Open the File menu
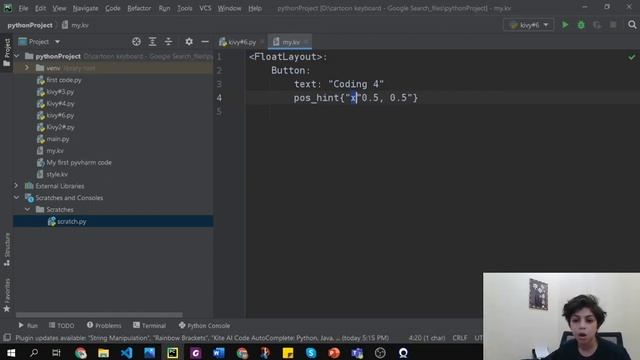Screen dimensions: 640x360 (23, 8)
